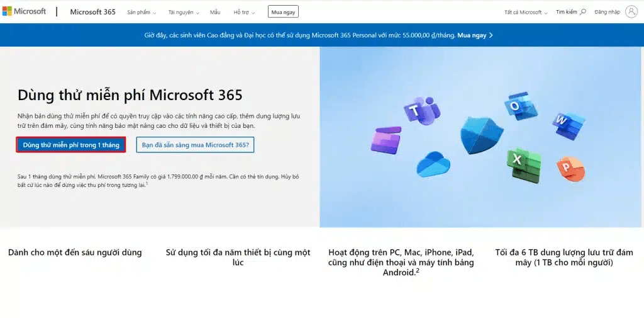Click the Đăng nhập sign-in link
Viewport: 644px width, 318px height.
point(607,12)
